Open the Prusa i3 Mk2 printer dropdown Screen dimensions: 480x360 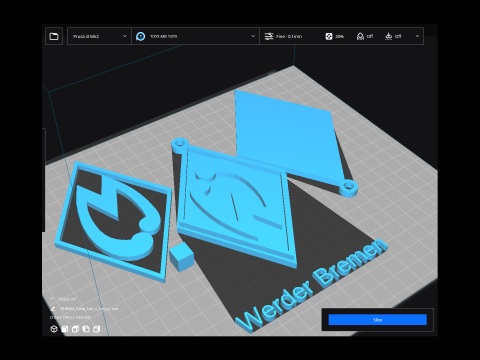[x=99, y=36]
